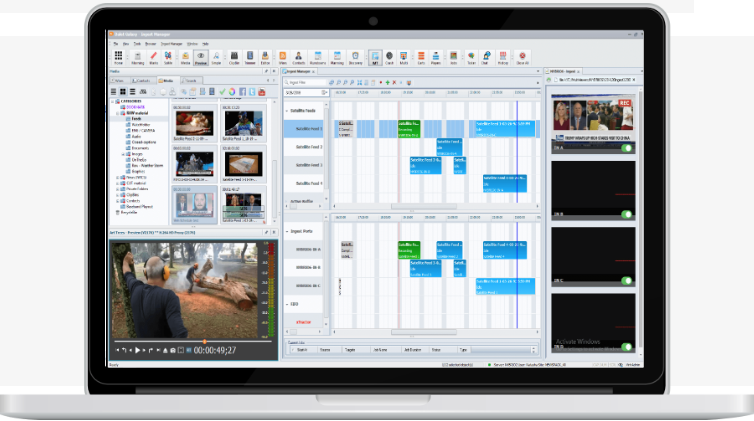This screenshot has height=421, width=754.
Task: Select the blue clip on Satellite Feed 4 row
Action: click(x=504, y=184)
